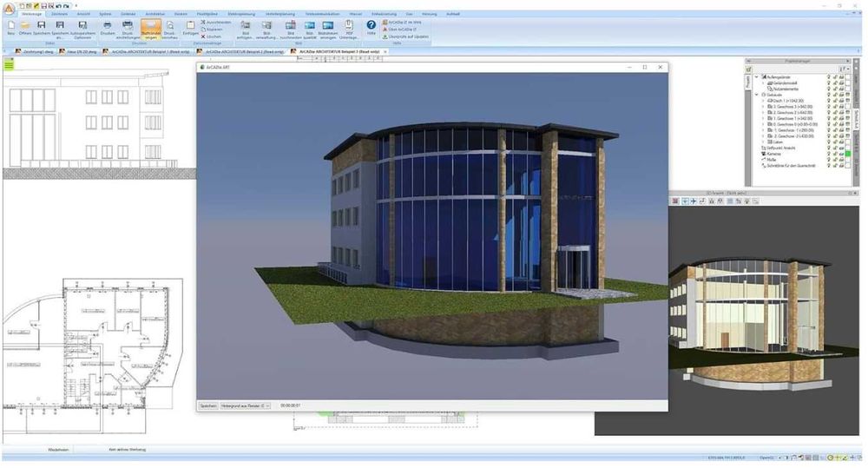Open the ArCADia application logo menu
This screenshot has width=868, height=468.
pyautogui.click(x=9, y=8)
